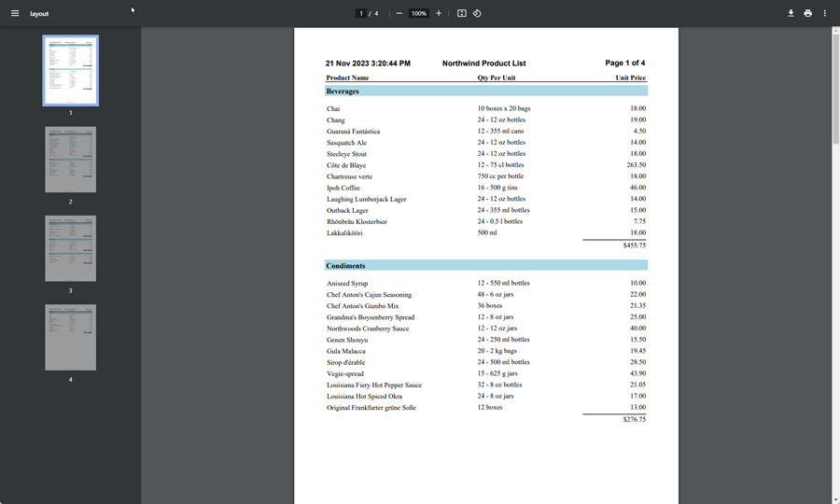This screenshot has width=840, height=504.
Task: Click 'Sirop d'érable' product name
Action: click(x=345, y=362)
